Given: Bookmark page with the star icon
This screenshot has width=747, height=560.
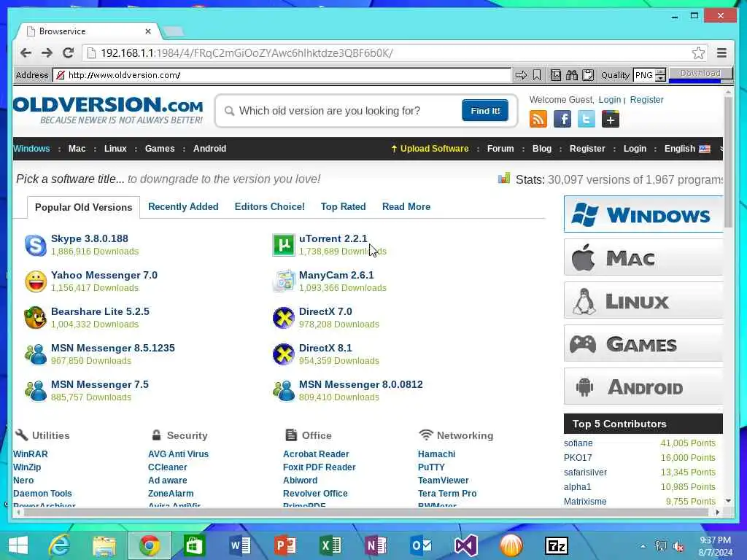Looking at the screenshot, I should coord(698,52).
